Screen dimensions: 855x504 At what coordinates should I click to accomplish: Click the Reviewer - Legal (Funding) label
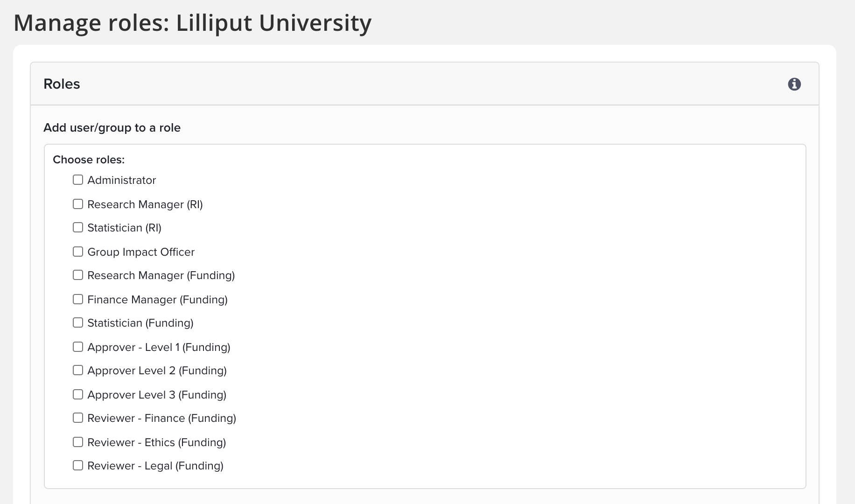155,466
